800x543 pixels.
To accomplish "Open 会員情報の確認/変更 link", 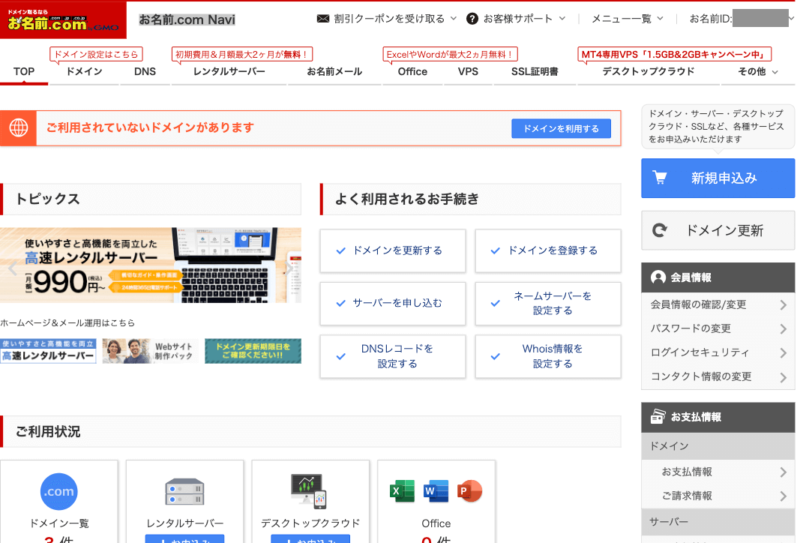I will point(698,305).
